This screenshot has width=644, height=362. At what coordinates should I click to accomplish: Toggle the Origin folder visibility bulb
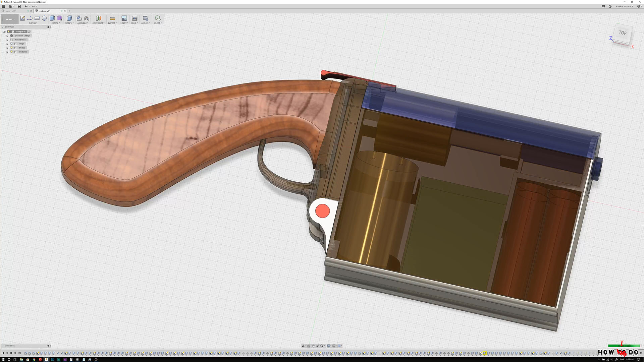pyautogui.click(x=12, y=44)
